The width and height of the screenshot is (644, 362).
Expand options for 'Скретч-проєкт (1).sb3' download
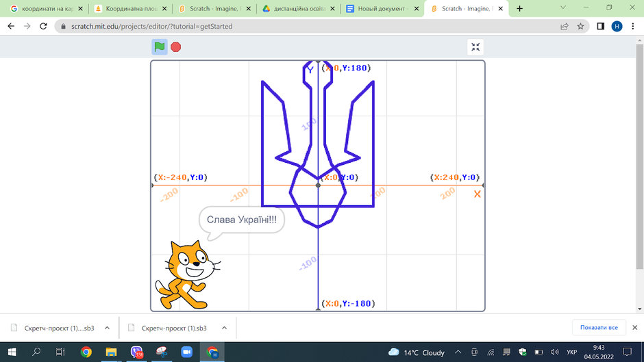tap(224, 328)
